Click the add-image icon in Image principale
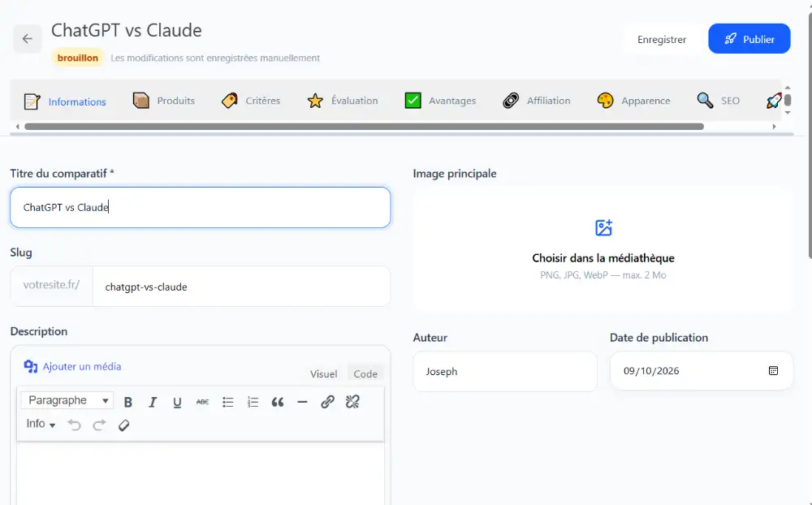The height and width of the screenshot is (505, 812). 603,227
